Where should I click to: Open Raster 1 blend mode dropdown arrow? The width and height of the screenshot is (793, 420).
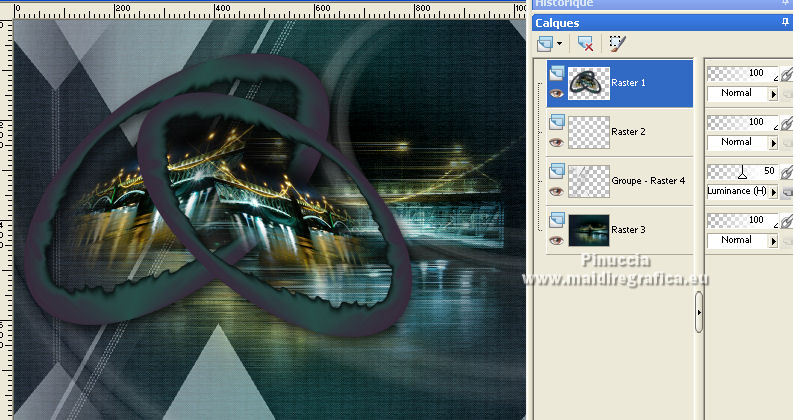pos(773,94)
